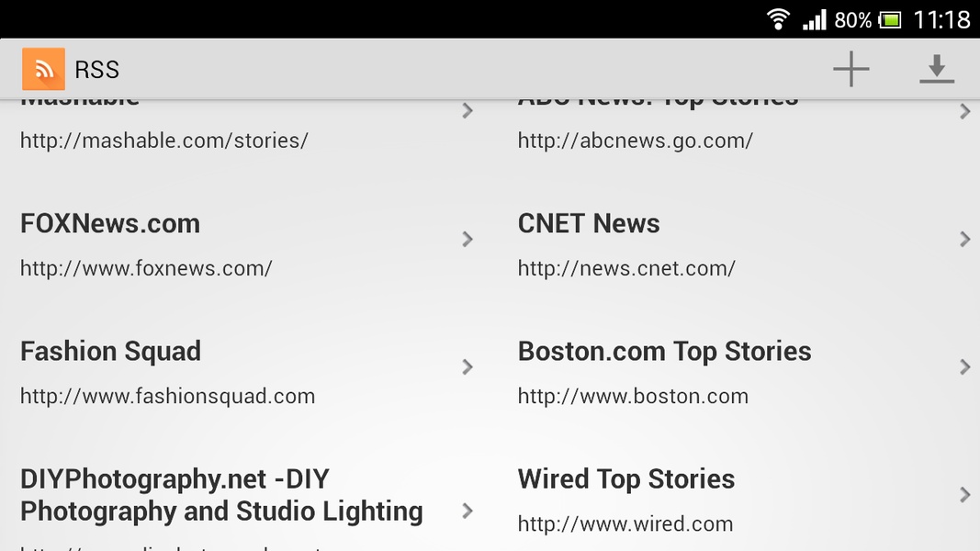Expand DIYPhotography.net feed chevron
This screenshot has height=551, width=980.
pos(467,511)
